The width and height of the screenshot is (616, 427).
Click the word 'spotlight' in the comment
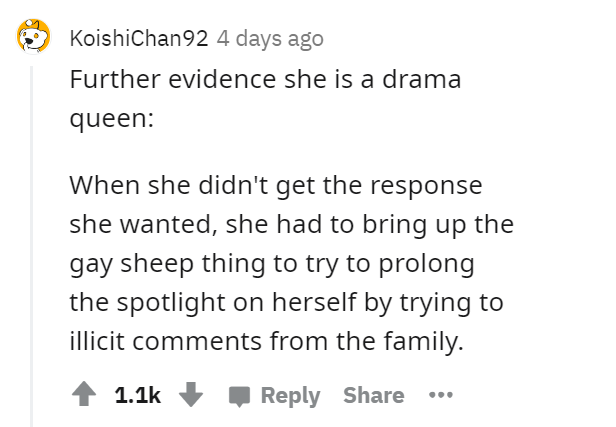171,303
